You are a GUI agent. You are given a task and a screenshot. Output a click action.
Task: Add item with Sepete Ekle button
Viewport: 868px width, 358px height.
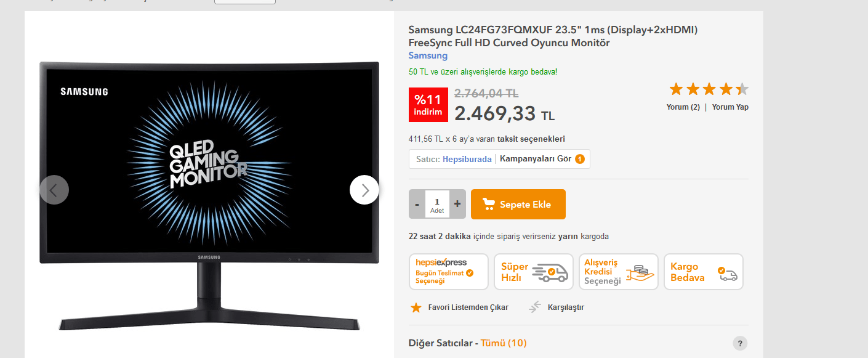tap(518, 204)
